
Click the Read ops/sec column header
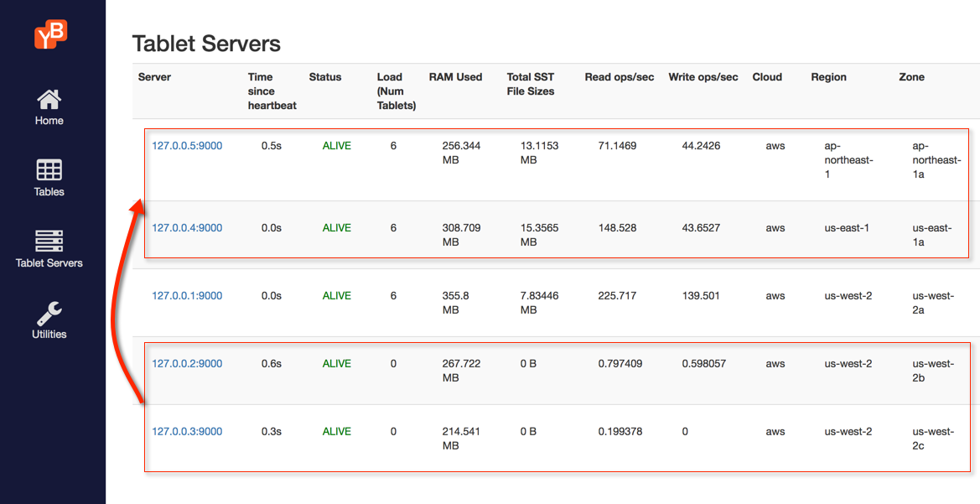pyautogui.click(x=619, y=77)
